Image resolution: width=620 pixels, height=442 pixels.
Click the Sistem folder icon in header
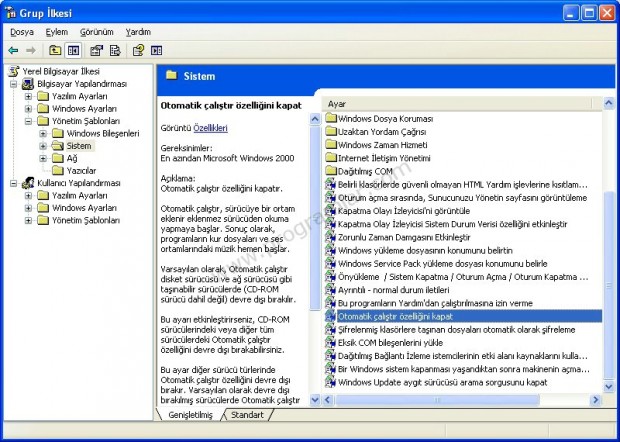point(171,75)
